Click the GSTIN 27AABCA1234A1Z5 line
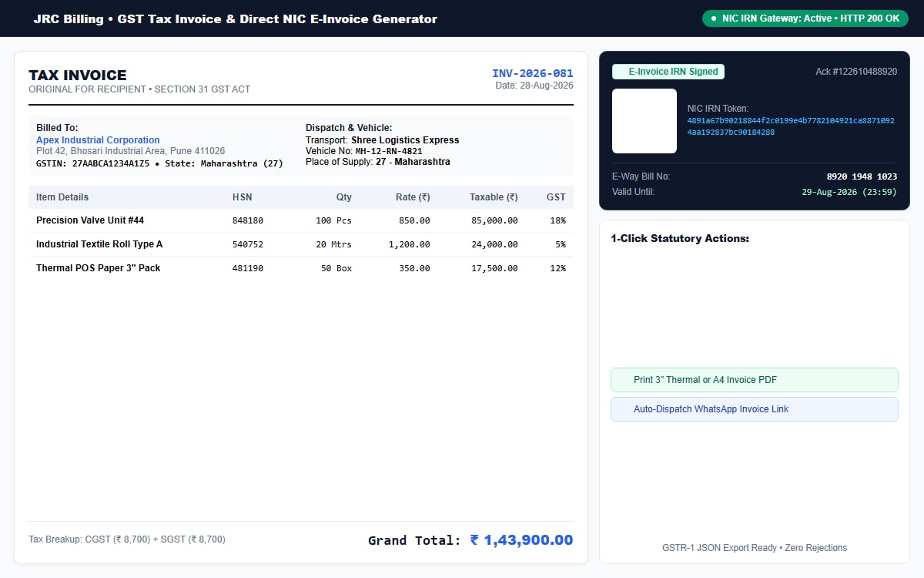Image resolution: width=924 pixels, height=578 pixels. click(x=159, y=163)
